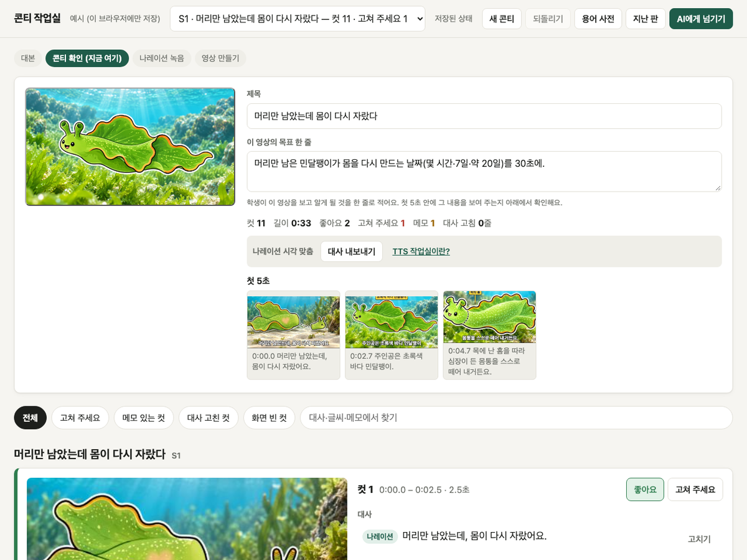Click the AI에게 넘기기 button
747x560 pixels.
point(701,19)
